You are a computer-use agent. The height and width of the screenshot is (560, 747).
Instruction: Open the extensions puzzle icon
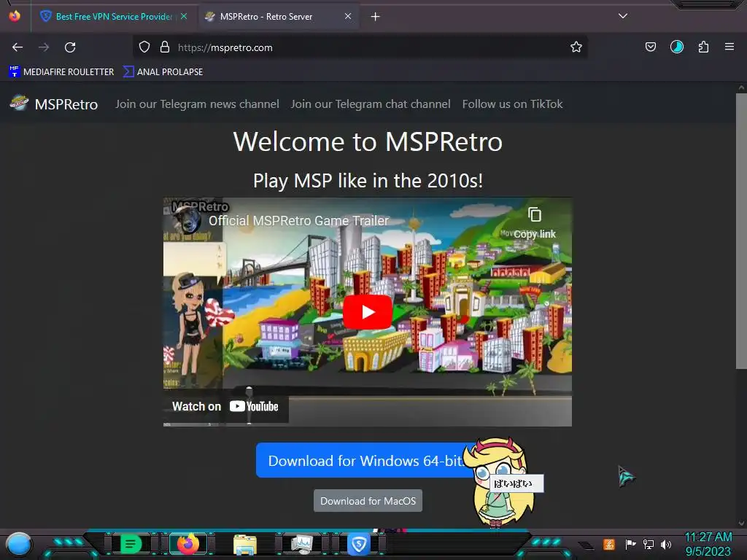click(x=703, y=47)
